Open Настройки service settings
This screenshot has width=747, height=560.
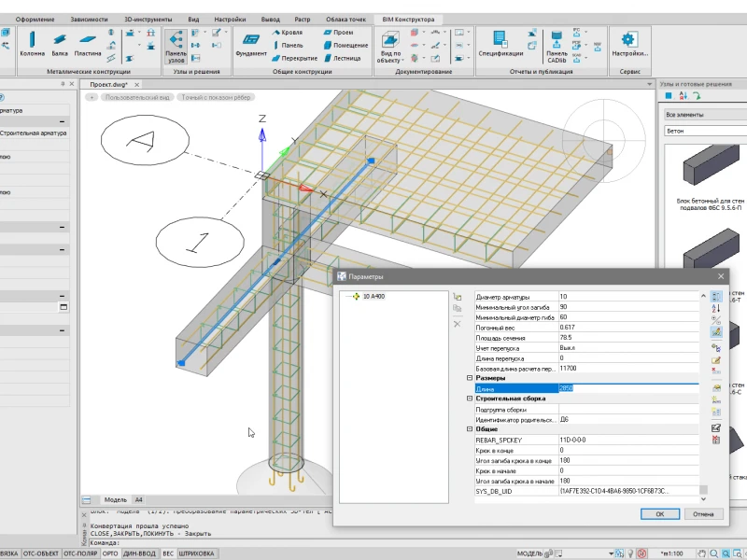pyautogui.click(x=629, y=44)
